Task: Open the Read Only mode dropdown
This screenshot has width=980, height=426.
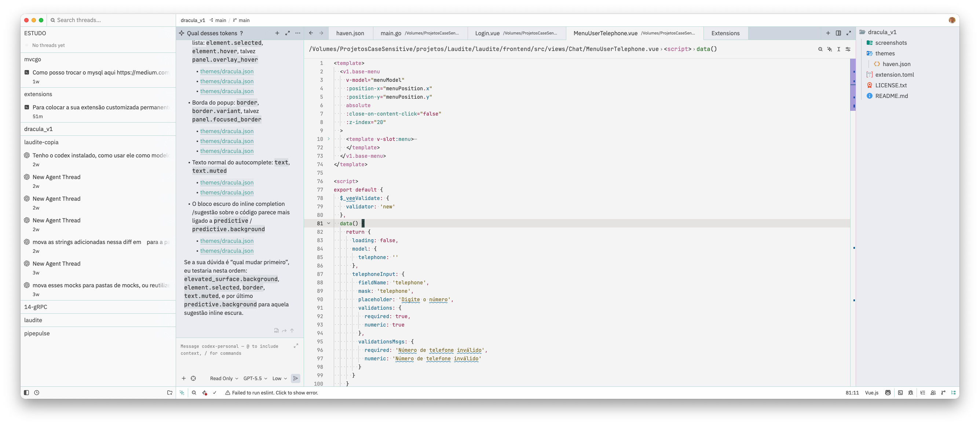Action: click(x=224, y=378)
